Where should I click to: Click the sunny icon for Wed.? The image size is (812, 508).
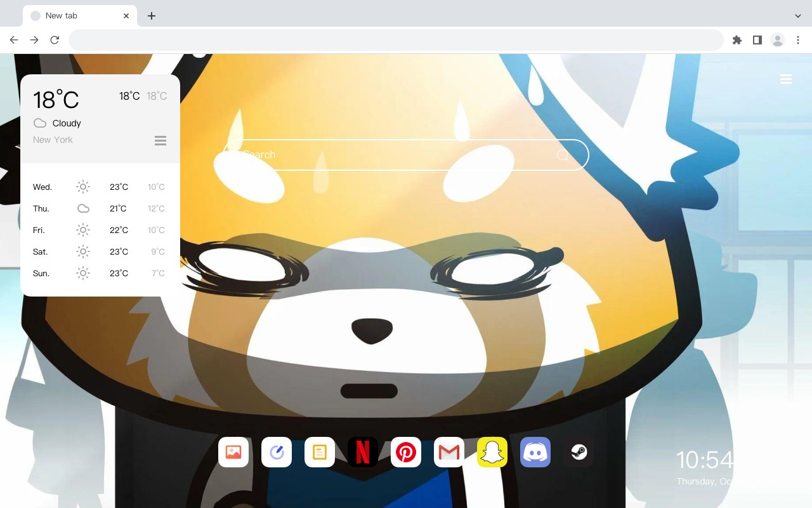pos(83,187)
